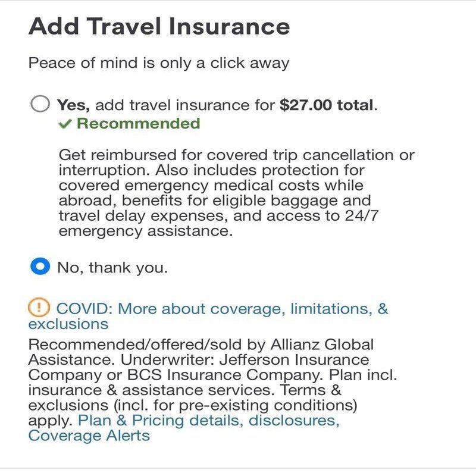Select the No, thank you radio button

tap(40, 268)
